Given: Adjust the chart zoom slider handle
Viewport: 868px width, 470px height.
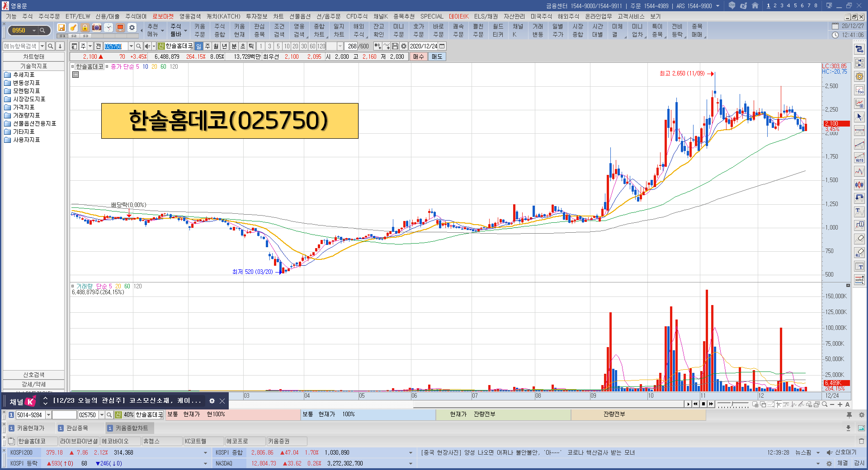Looking at the screenshot, I should [733, 403].
